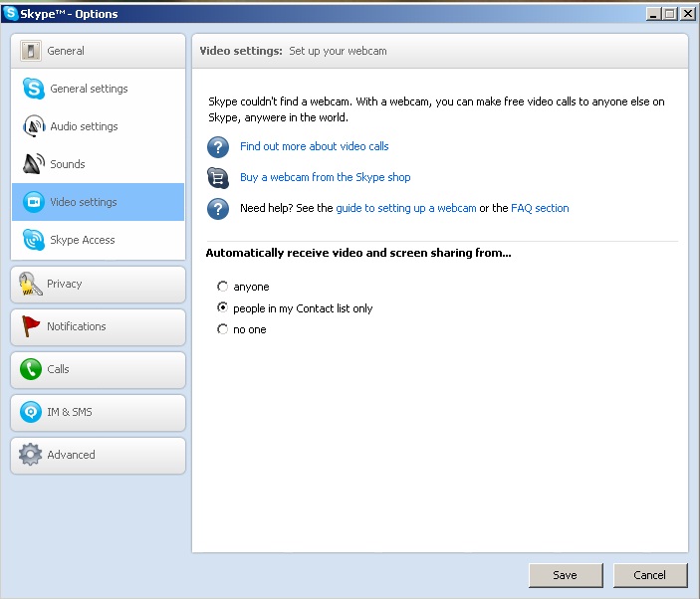Maximize the Skype Options window
The width and height of the screenshot is (700, 599).
[x=670, y=14]
